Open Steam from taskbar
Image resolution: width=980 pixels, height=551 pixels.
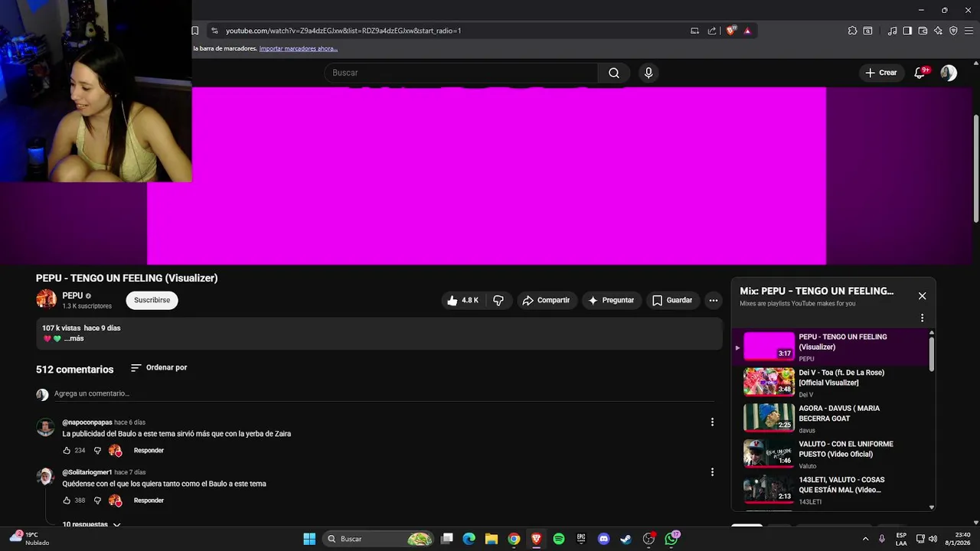[x=626, y=539]
